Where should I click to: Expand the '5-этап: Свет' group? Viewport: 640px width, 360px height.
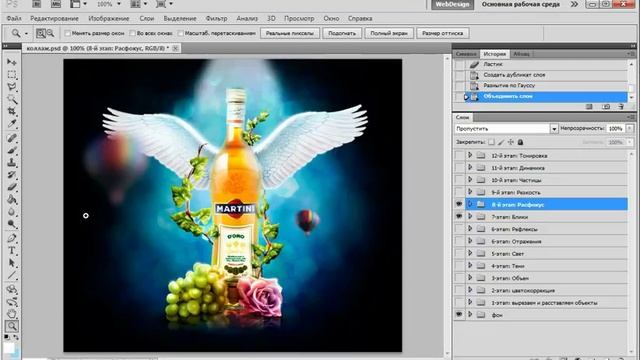(x=470, y=253)
